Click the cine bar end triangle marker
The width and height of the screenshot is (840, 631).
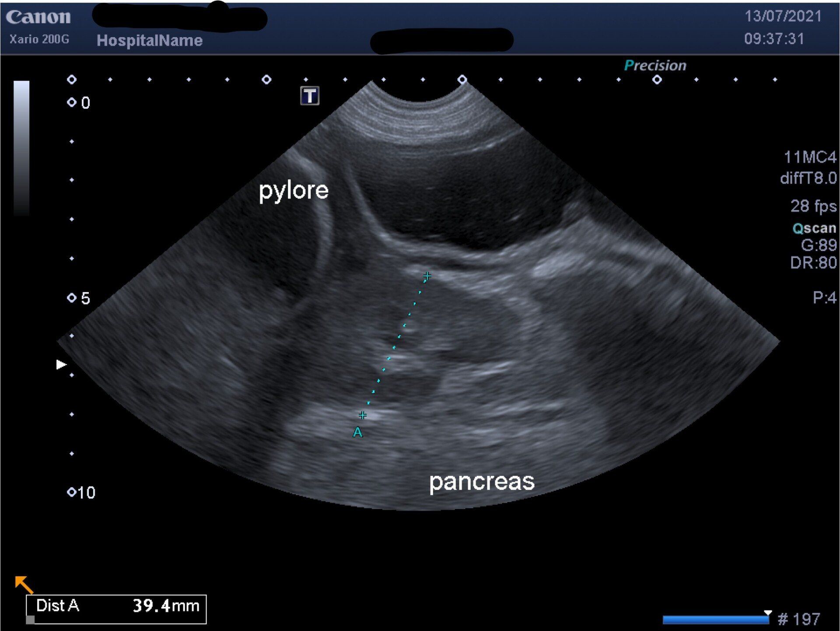(768, 613)
